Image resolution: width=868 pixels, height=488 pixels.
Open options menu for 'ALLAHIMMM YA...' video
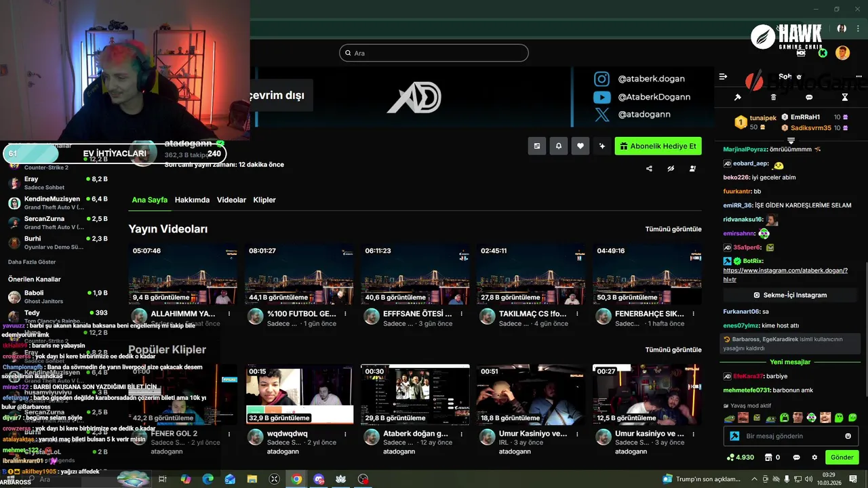[x=229, y=314]
